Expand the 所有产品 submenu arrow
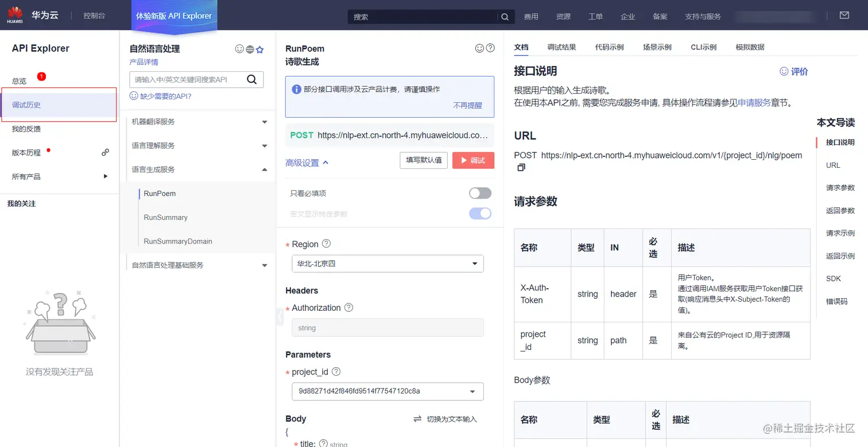The width and height of the screenshot is (868, 447). (x=105, y=176)
